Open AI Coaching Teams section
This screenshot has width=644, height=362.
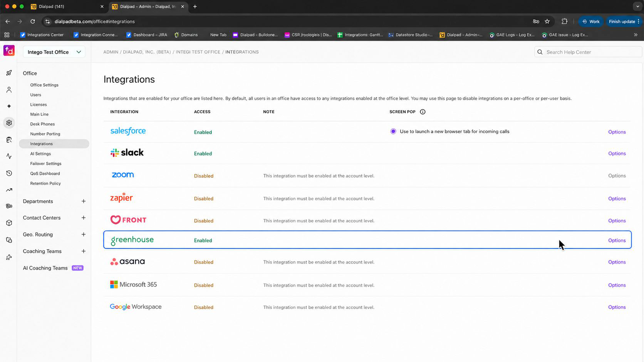pos(45,268)
